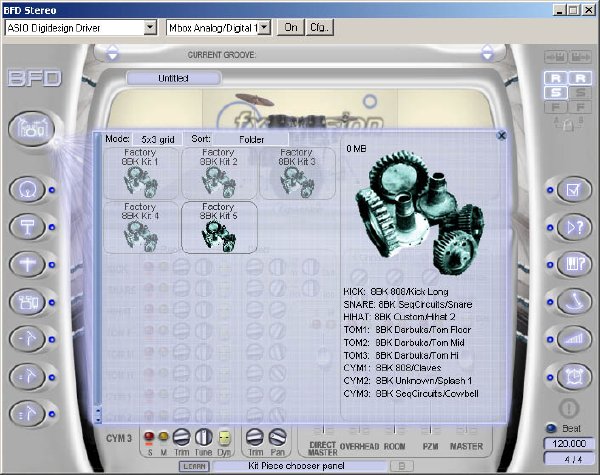Screen dimensions: 600x475
Task: Click the large gears preview image
Action: click(x=420, y=213)
